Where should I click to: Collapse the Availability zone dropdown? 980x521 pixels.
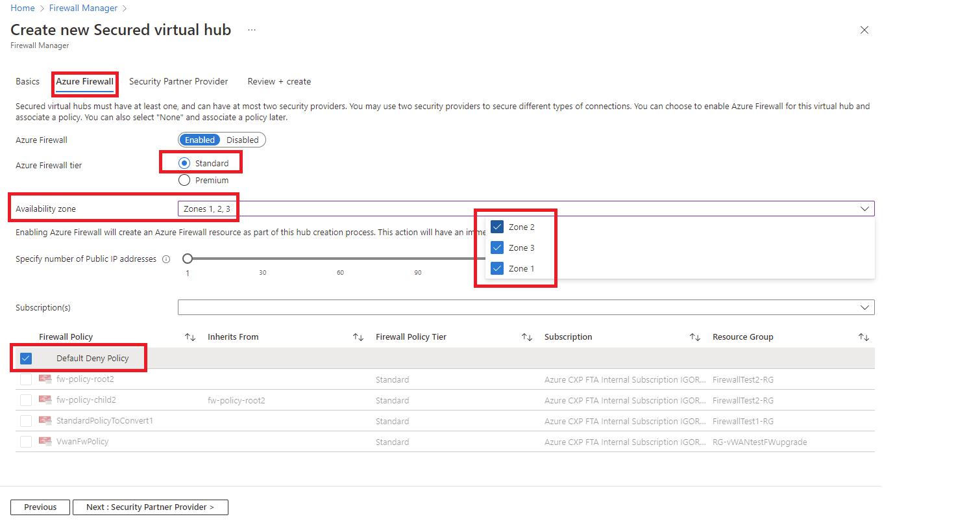click(x=864, y=209)
